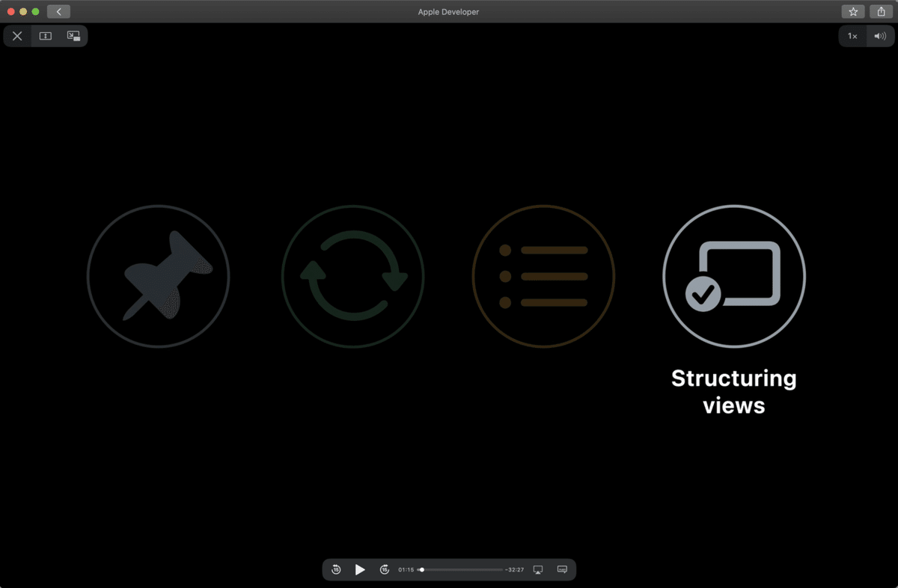Open AirPlay device options

coord(537,569)
